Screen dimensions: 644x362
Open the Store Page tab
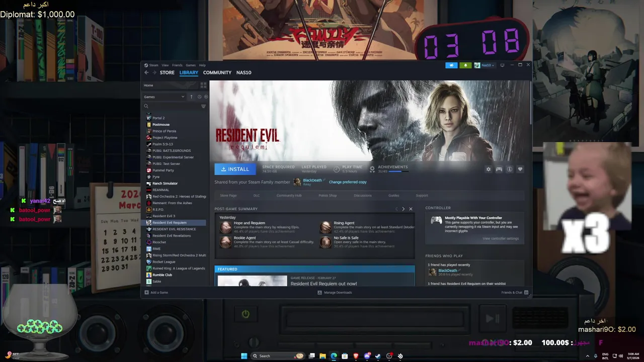coord(228,195)
